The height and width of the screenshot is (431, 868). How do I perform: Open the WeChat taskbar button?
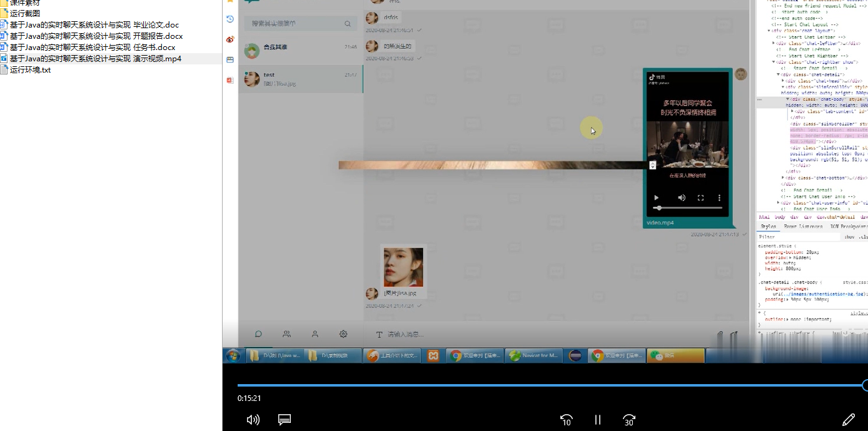(x=675, y=355)
